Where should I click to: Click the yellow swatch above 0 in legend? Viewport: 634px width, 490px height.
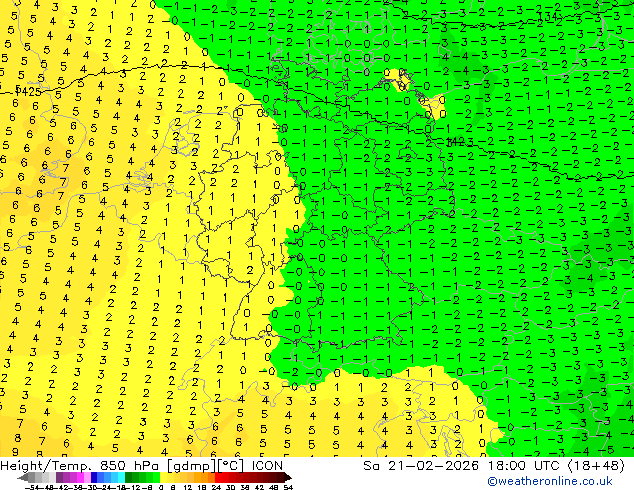coord(163,477)
